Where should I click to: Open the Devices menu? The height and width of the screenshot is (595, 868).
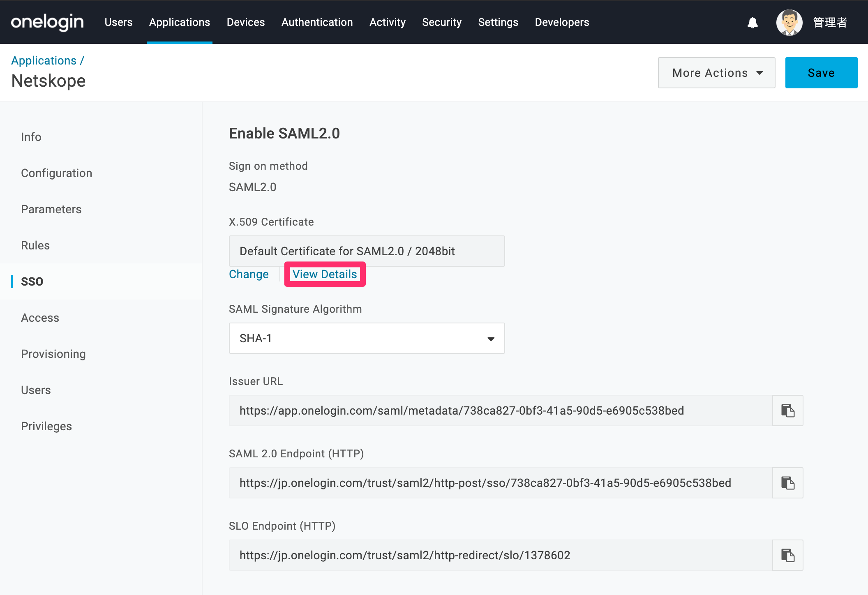pos(246,22)
